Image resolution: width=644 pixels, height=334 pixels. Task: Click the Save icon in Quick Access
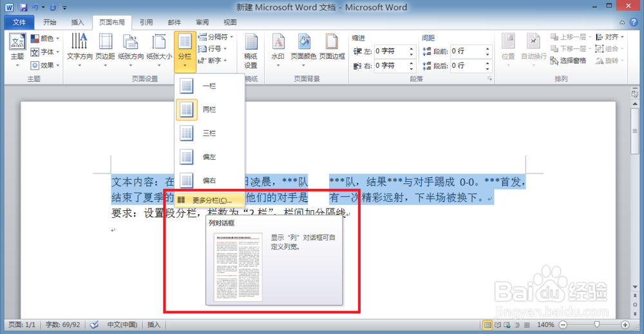23,7
